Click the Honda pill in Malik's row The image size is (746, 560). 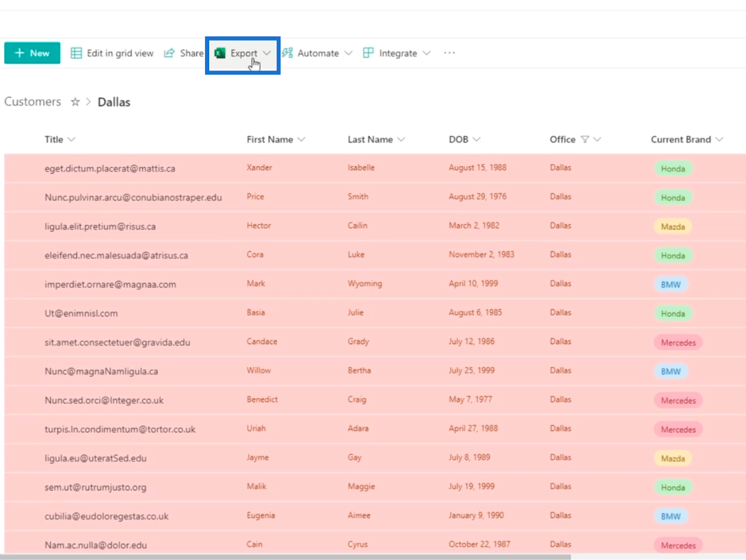[673, 488]
